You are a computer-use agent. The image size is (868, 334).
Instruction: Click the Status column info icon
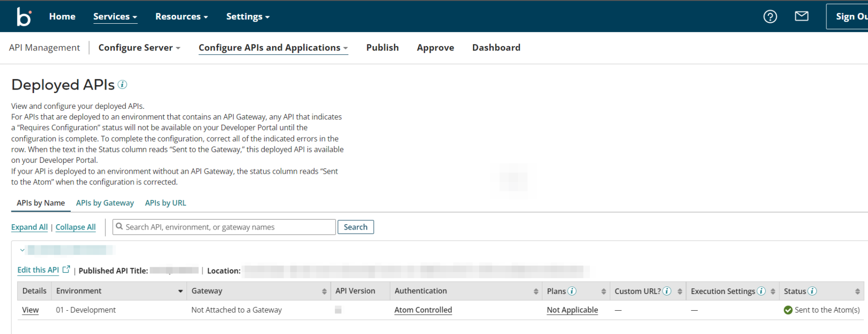(812, 291)
